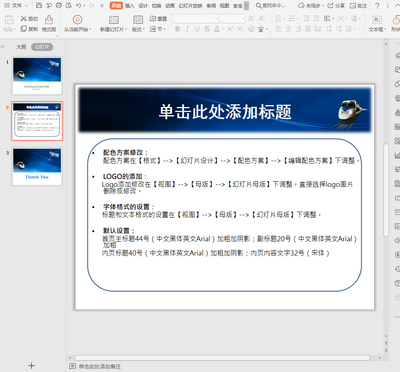The height and width of the screenshot is (372, 400).
Task: Click the Undo arrow icon
Action: [79, 6]
